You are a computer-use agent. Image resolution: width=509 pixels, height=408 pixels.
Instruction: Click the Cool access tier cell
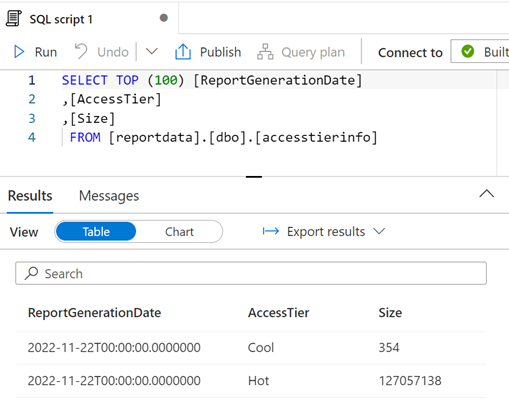coord(261,348)
